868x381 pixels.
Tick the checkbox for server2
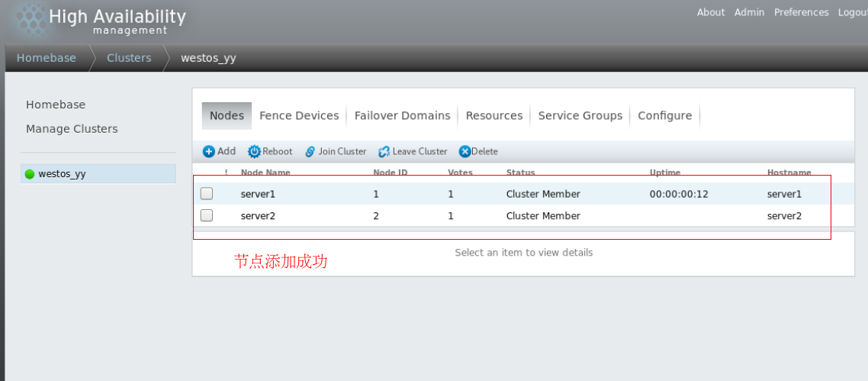[x=207, y=215]
